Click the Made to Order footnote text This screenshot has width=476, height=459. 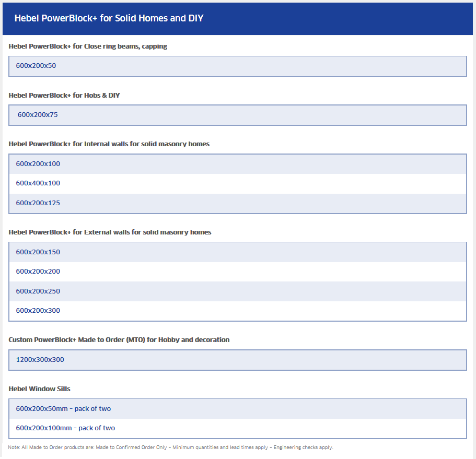pos(171,448)
